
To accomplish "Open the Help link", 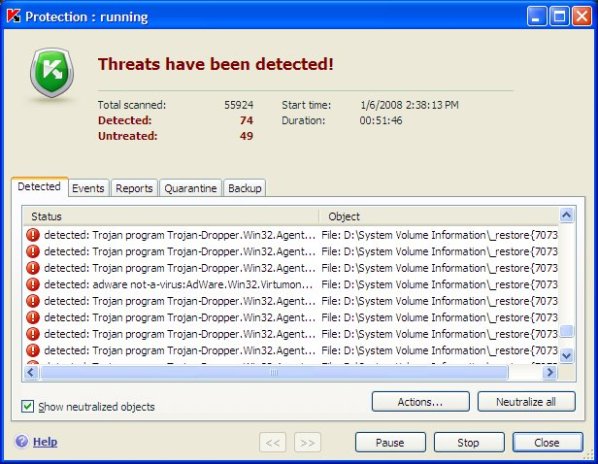I will point(45,442).
